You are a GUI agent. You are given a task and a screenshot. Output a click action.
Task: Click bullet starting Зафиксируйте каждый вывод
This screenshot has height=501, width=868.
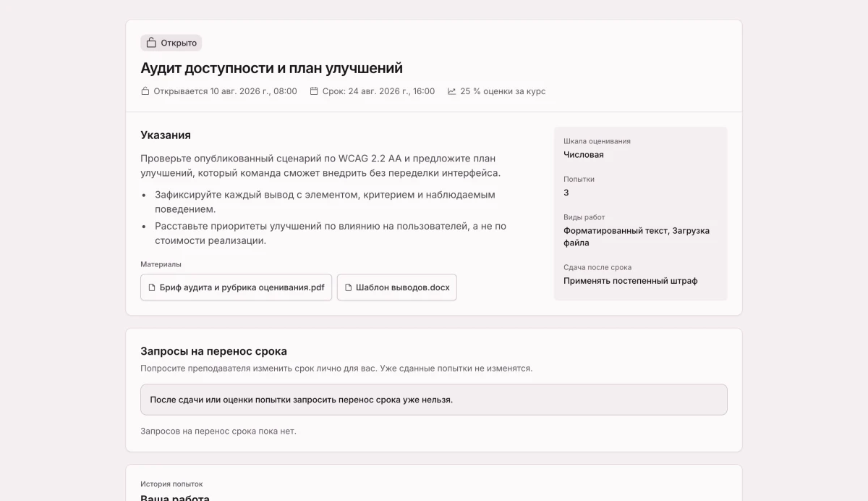(325, 202)
